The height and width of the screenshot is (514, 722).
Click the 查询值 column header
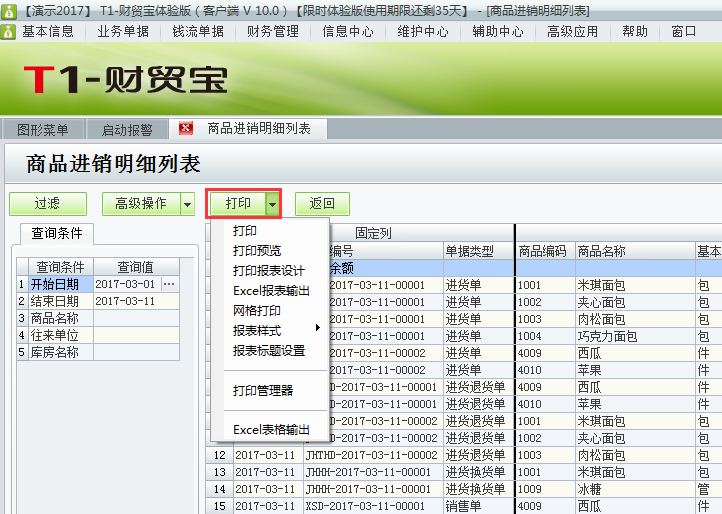click(136, 267)
